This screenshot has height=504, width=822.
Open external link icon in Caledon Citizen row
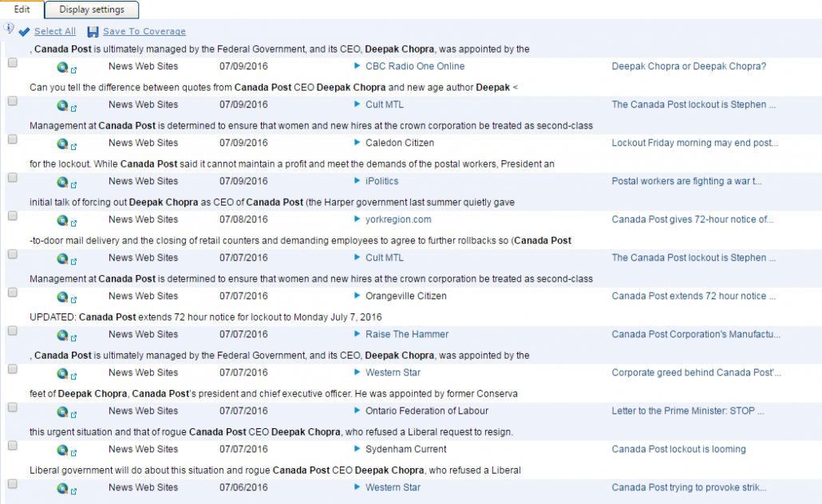[x=74, y=146]
